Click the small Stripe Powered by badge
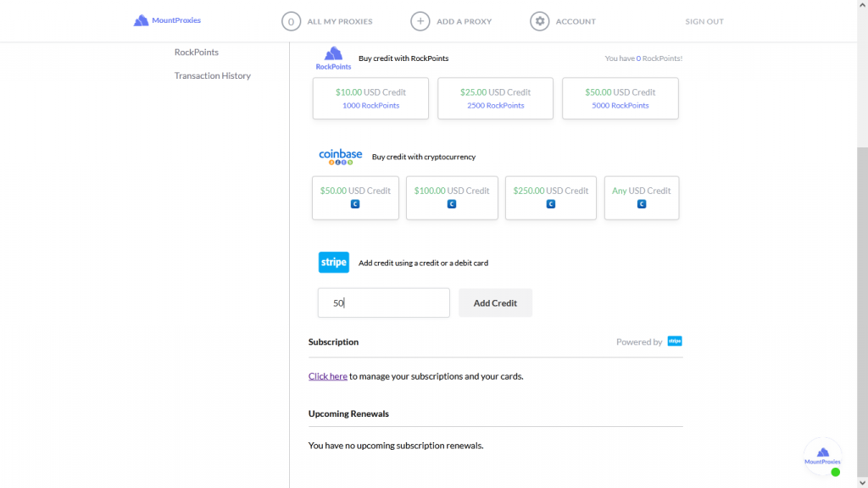Screen dimensions: 868x488 click(x=675, y=341)
